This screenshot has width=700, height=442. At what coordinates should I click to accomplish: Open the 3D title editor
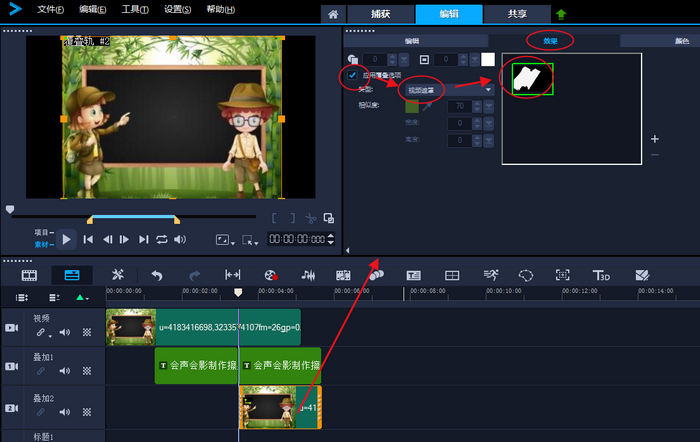(601, 275)
